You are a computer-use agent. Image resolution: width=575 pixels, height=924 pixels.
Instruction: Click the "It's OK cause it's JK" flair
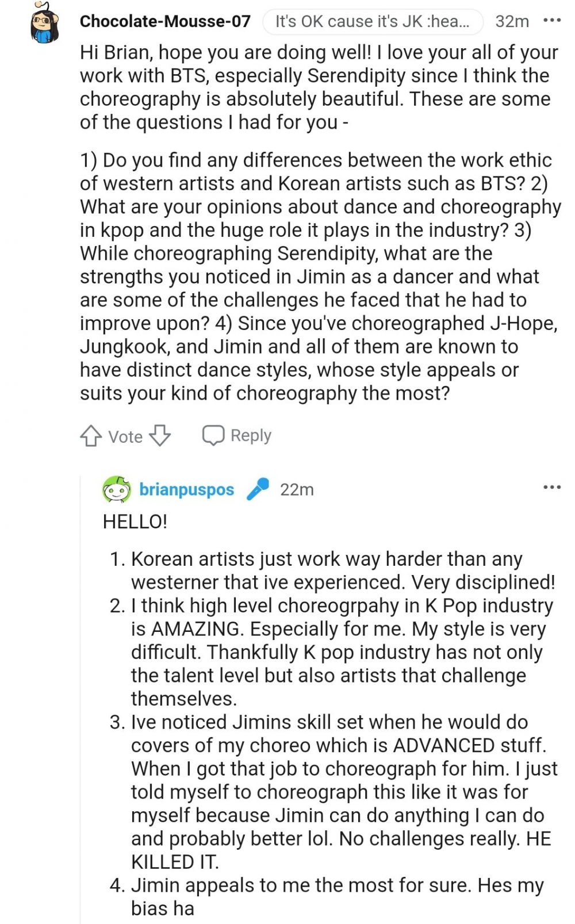pyautogui.click(x=373, y=21)
